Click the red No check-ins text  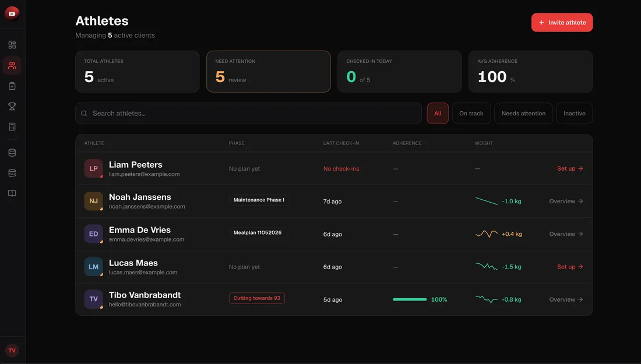pos(341,169)
